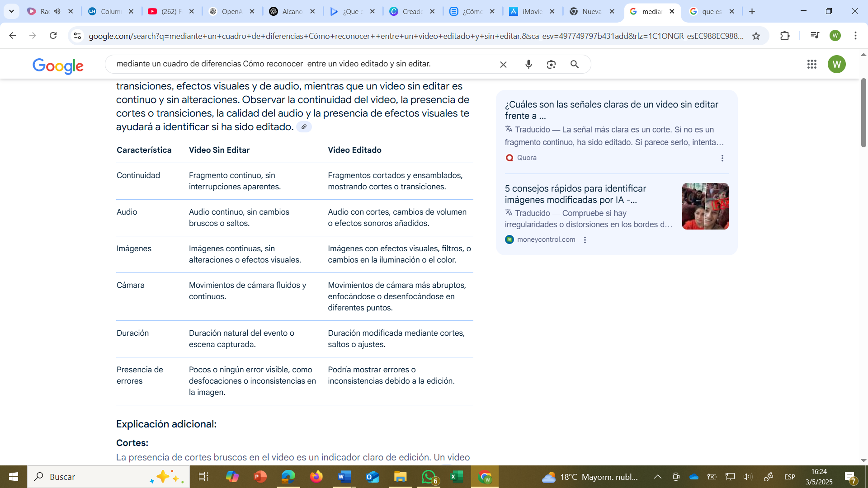Open volume control in system tray
This screenshot has width=868, height=488.
(748, 477)
